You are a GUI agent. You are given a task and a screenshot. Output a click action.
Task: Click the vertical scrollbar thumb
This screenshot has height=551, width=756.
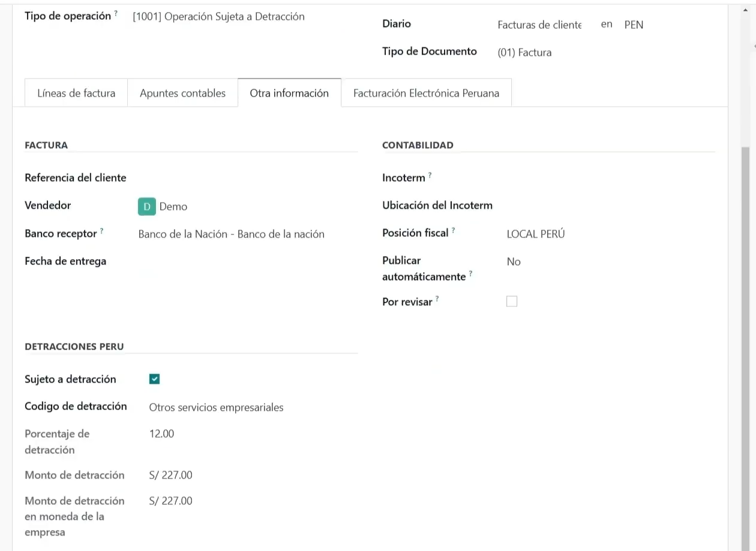click(x=746, y=348)
